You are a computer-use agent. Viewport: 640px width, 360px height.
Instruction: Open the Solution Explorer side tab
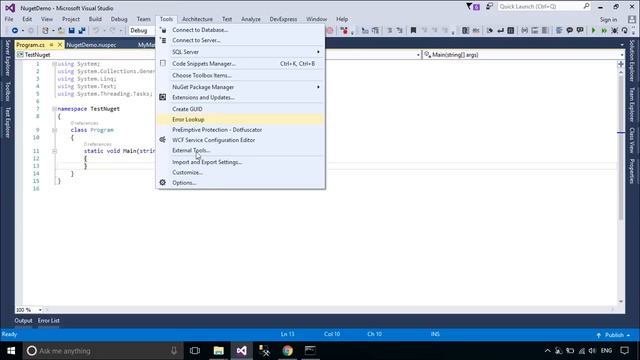point(632,60)
